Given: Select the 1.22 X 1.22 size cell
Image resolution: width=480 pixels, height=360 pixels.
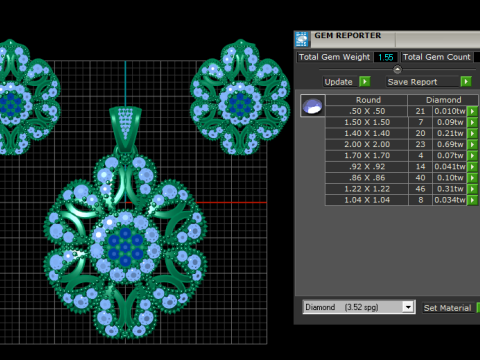Looking at the screenshot, I should click(x=367, y=189).
